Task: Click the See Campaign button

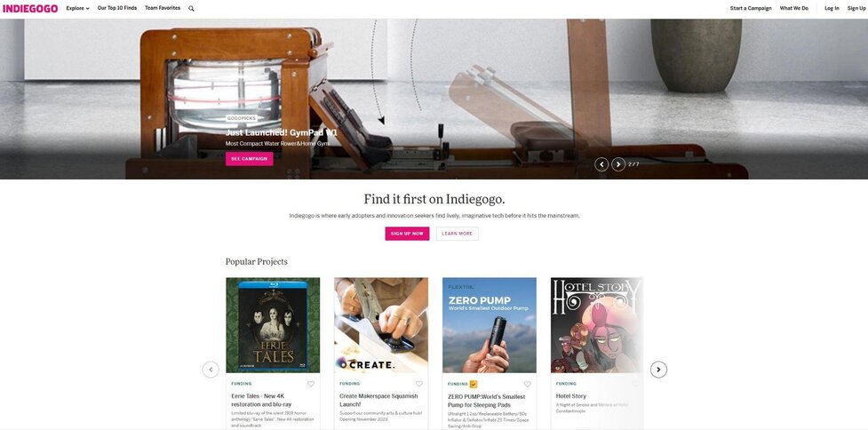Action: point(249,159)
